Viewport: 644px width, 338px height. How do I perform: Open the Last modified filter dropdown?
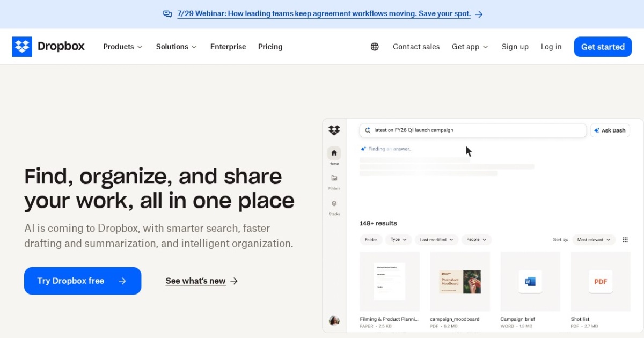(x=436, y=240)
